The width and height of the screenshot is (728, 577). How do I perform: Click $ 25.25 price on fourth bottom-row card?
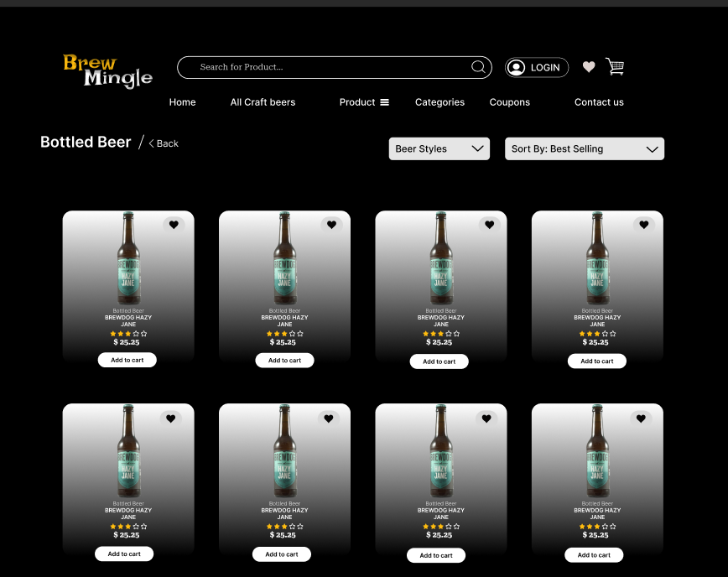tap(595, 535)
